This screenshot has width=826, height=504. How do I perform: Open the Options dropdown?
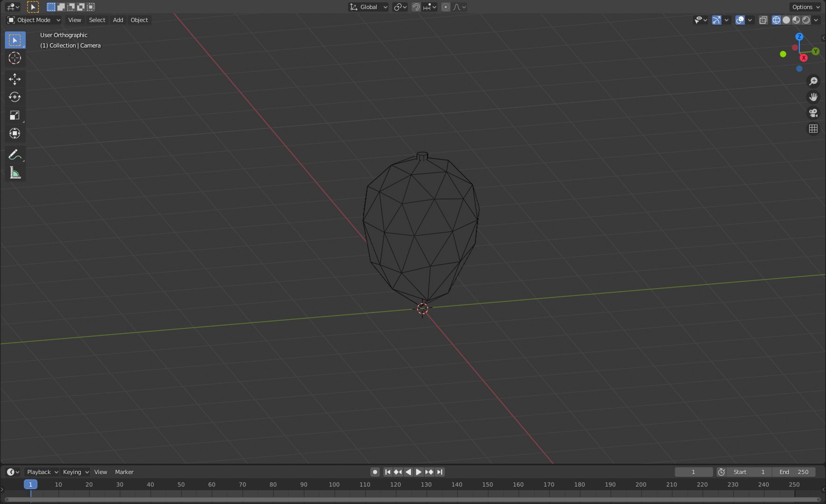[x=806, y=7]
